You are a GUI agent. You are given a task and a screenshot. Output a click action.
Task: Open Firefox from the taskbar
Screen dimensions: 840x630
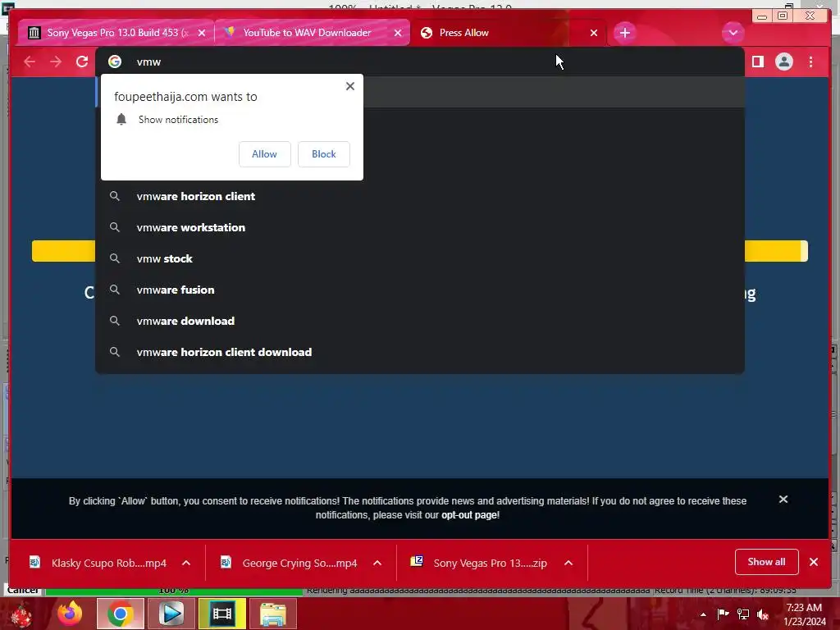(x=71, y=614)
